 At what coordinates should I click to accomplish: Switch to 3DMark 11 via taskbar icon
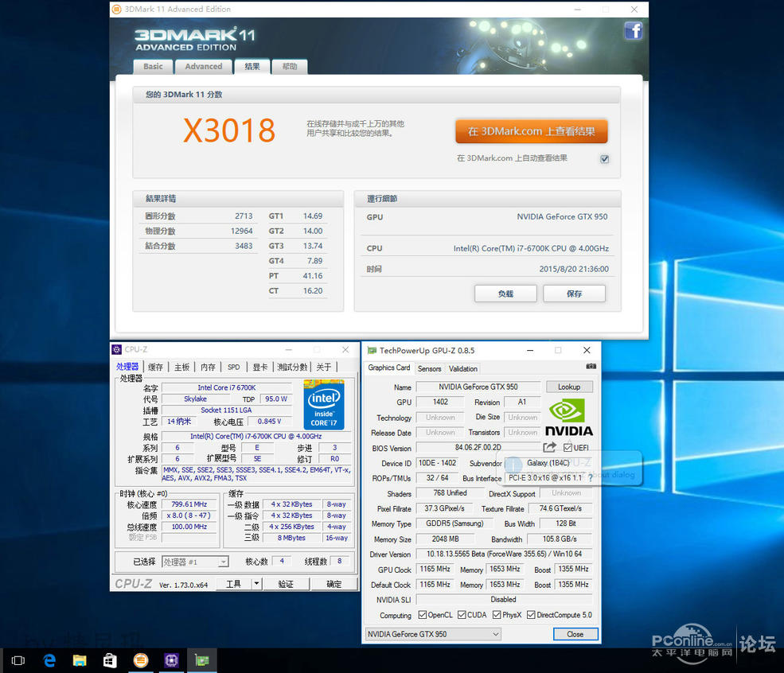(141, 660)
